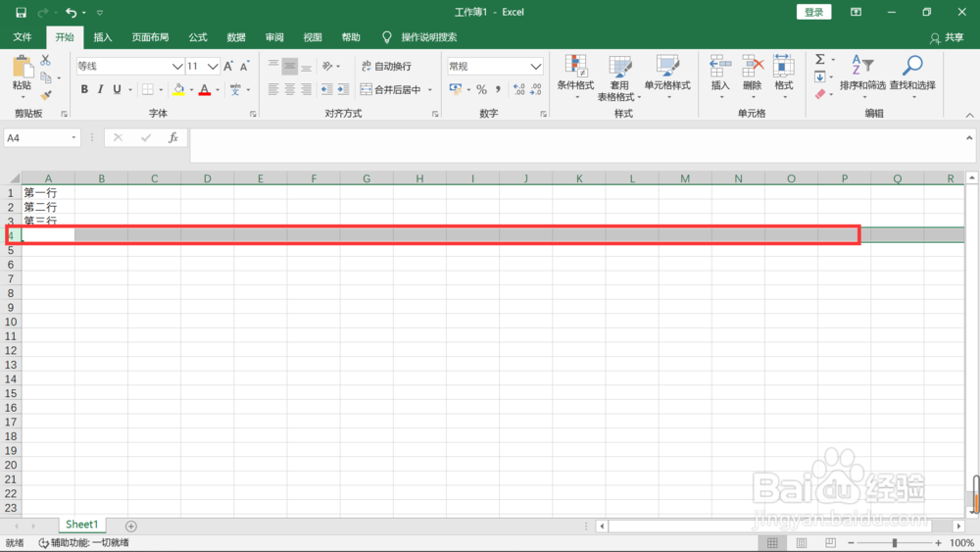This screenshot has height=552, width=980.
Task: Open Find and Select (查找和选择)
Action: [x=912, y=76]
